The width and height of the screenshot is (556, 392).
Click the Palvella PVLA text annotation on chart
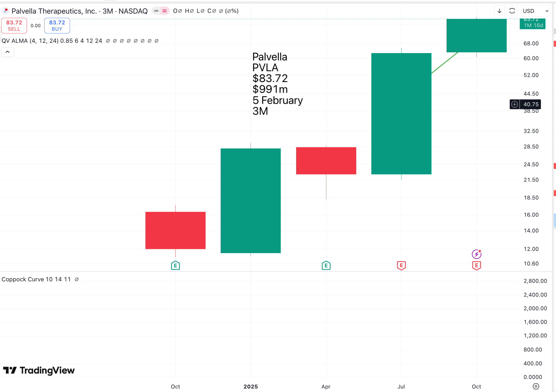(x=277, y=84)
